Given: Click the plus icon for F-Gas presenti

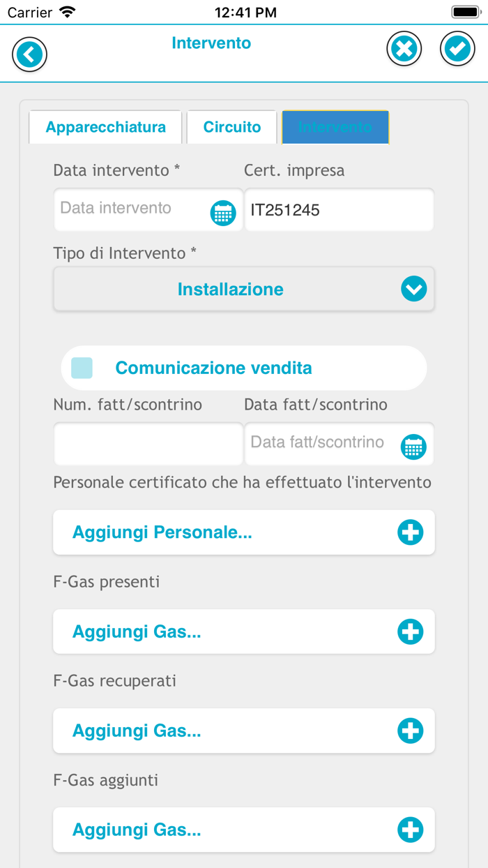Looking at the screenshot, I should click(x=411, y=631).
